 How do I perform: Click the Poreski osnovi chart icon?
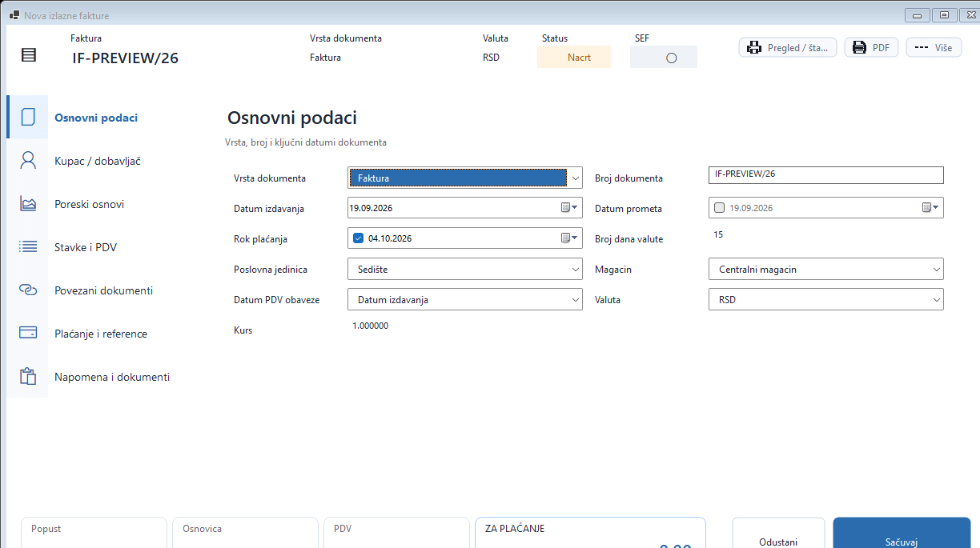point(28,204)
